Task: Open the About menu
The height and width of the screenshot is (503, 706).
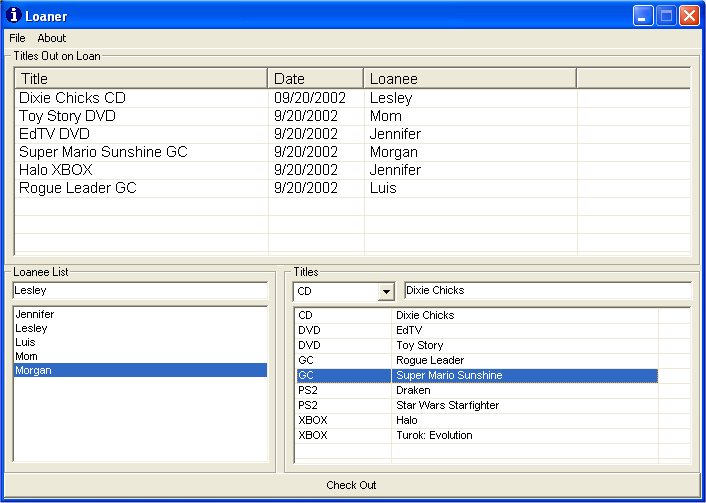Action: 52,38
